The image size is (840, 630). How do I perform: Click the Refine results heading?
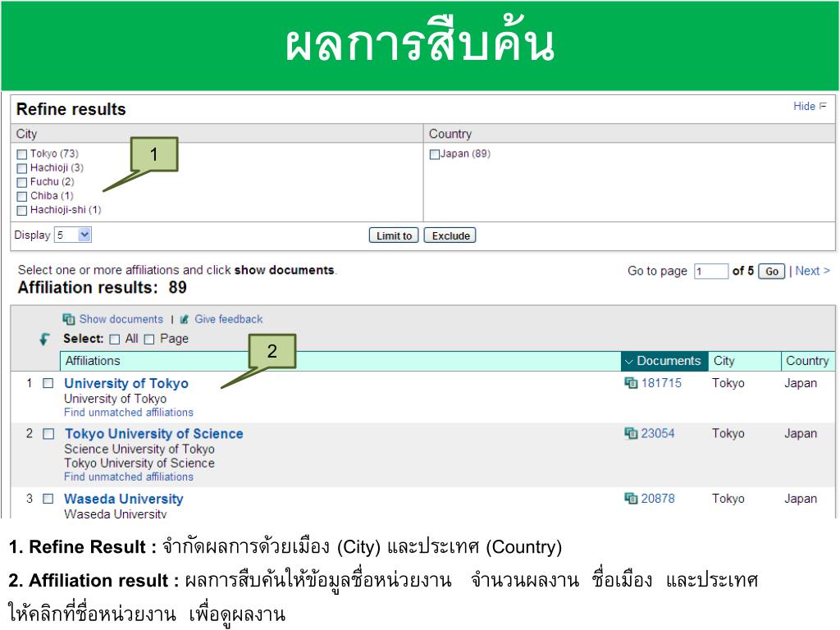coord(71,109)
